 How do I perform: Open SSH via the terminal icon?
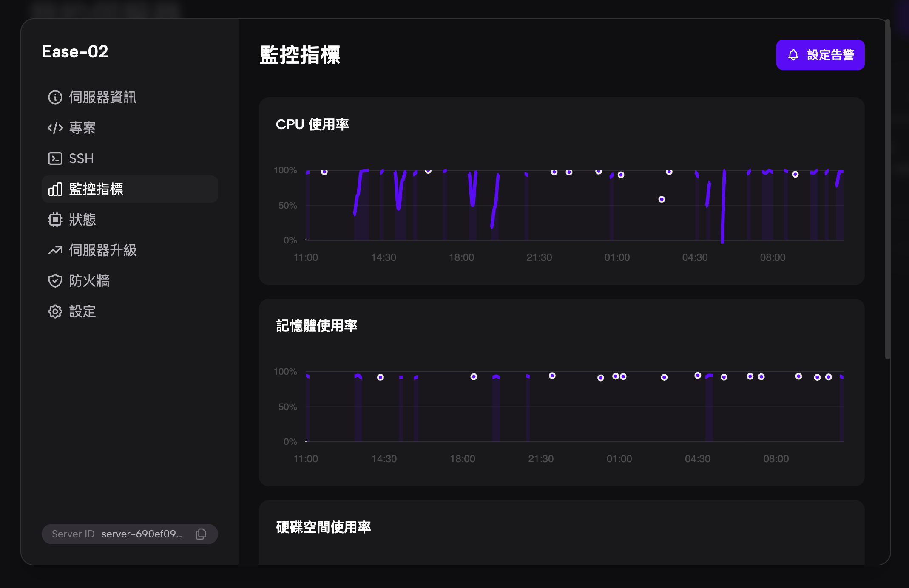[x=55, y=158]
